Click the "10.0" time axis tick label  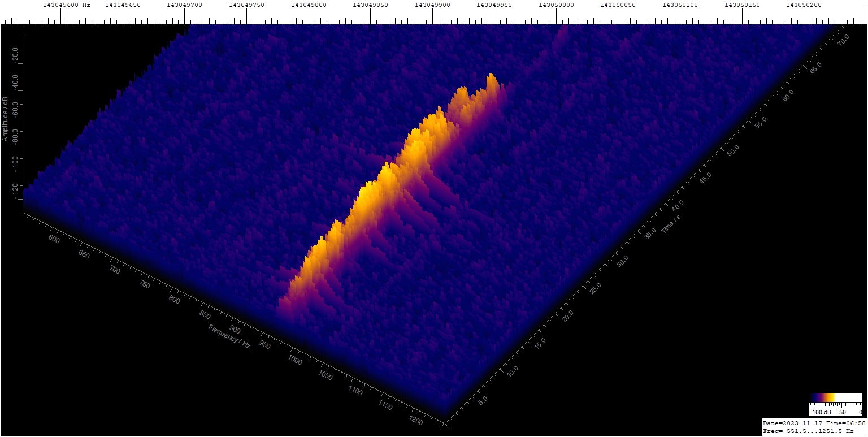point(511,371)
